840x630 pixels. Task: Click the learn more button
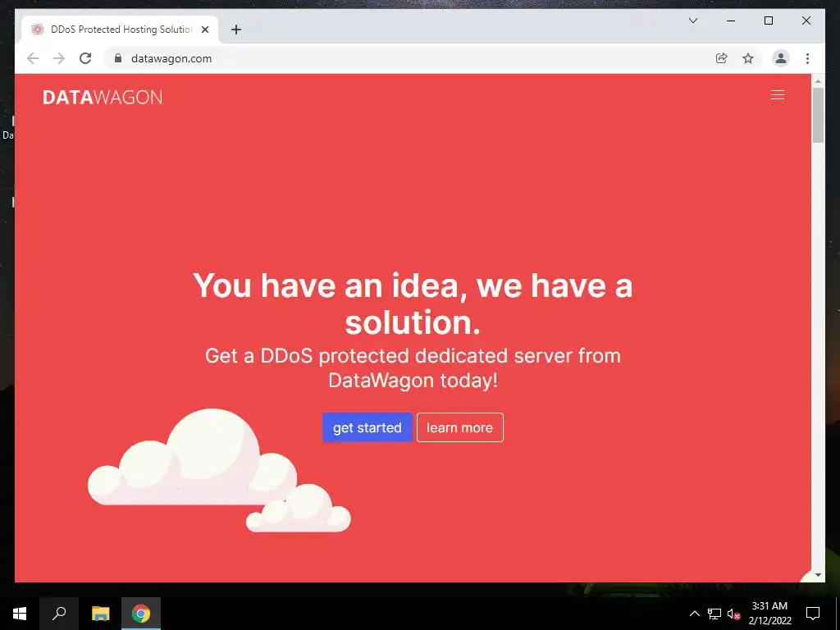pyautogui.click(x=459, y=427)
